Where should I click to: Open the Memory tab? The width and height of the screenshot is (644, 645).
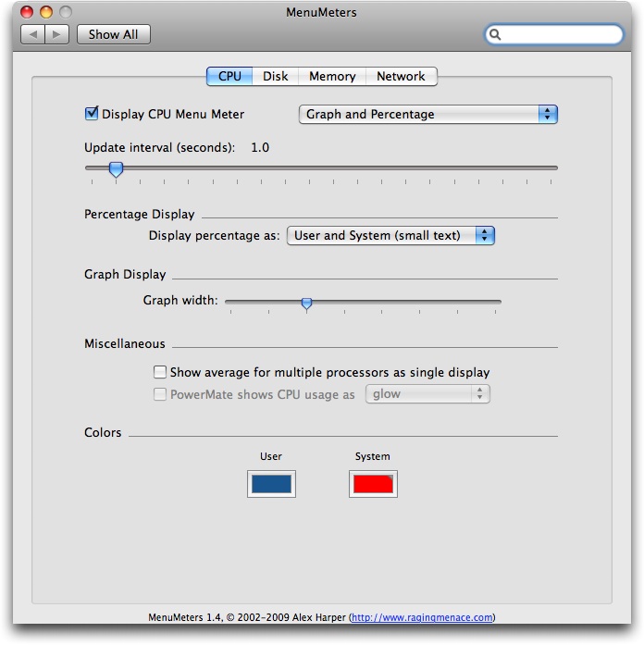click(332, 77)
